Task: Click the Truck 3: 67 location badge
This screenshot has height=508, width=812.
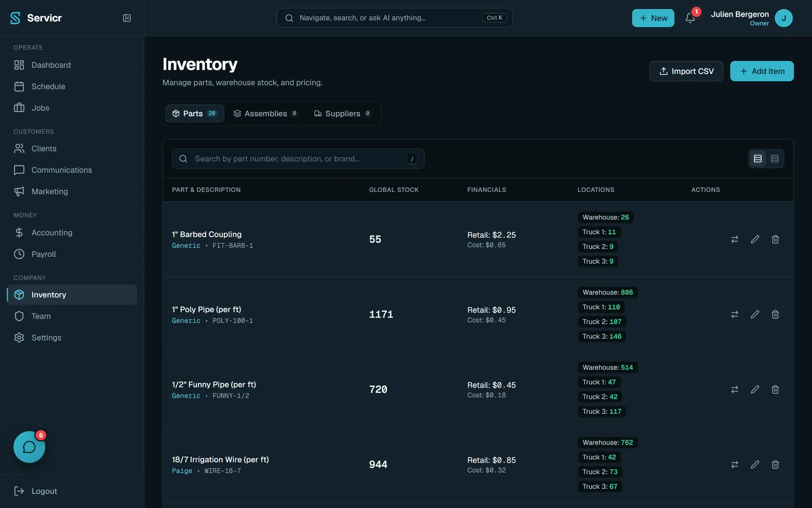Action: point(600,487)
